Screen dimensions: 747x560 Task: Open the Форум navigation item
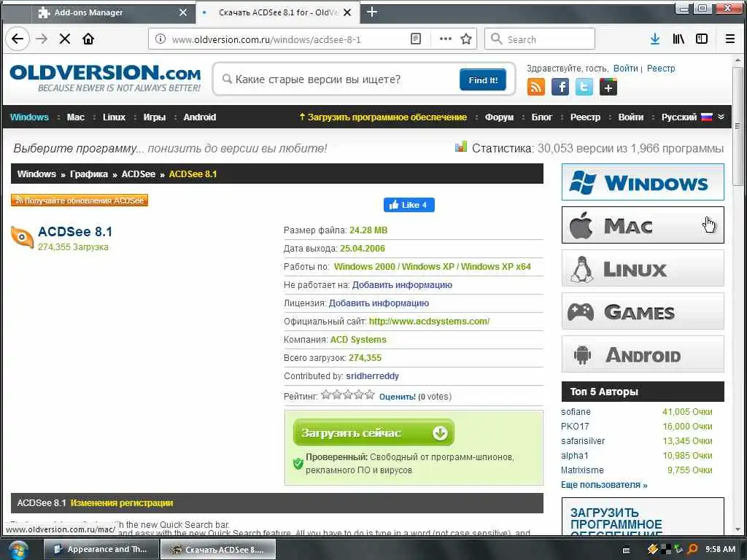coord(499,117)
